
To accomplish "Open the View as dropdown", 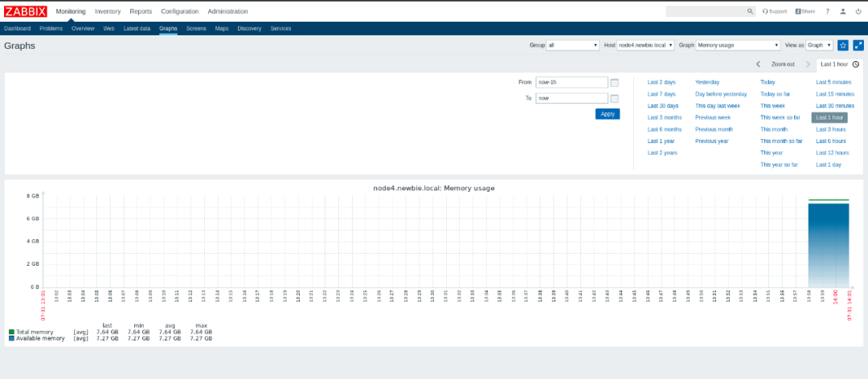I will coord(819,46).
